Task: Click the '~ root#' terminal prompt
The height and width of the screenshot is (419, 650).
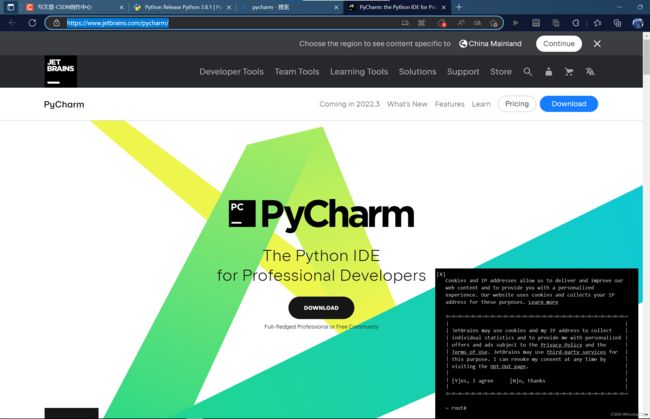Action: click(x=456, y=408)
